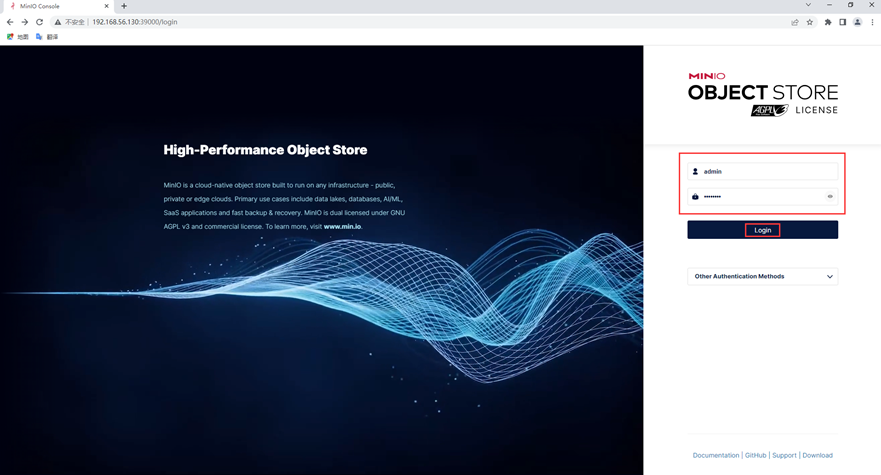Viewport: 881px width, 475px height.
Task: Open the Documentation link
Action: point(716,455)
